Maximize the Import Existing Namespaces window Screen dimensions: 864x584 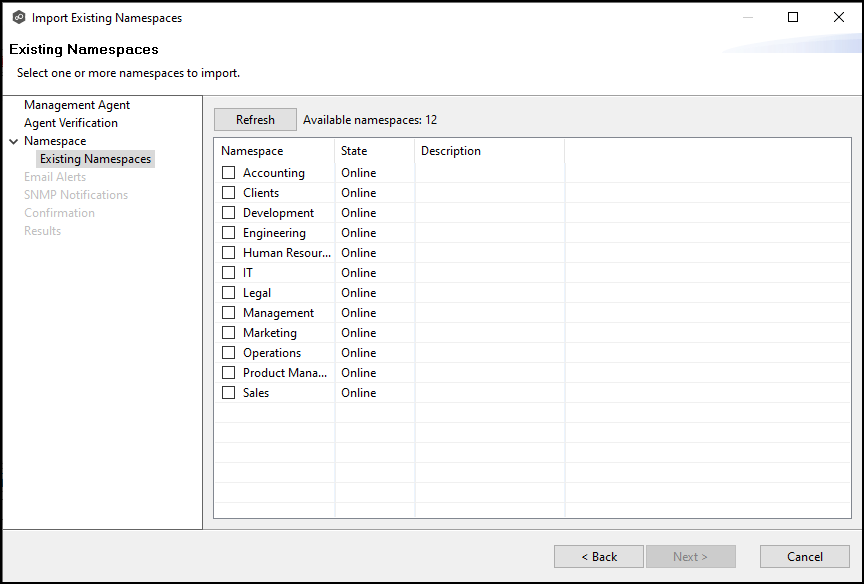(793, 18)
